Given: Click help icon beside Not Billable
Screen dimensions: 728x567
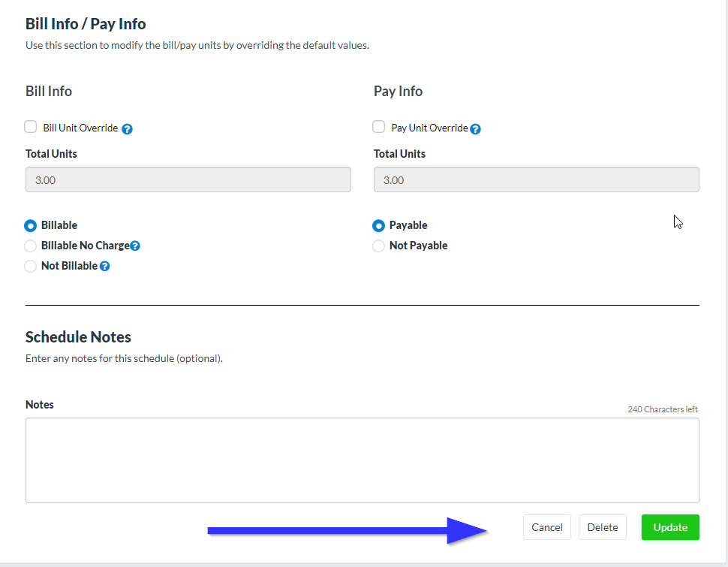Looking at the screenshot, I should 105,266.
